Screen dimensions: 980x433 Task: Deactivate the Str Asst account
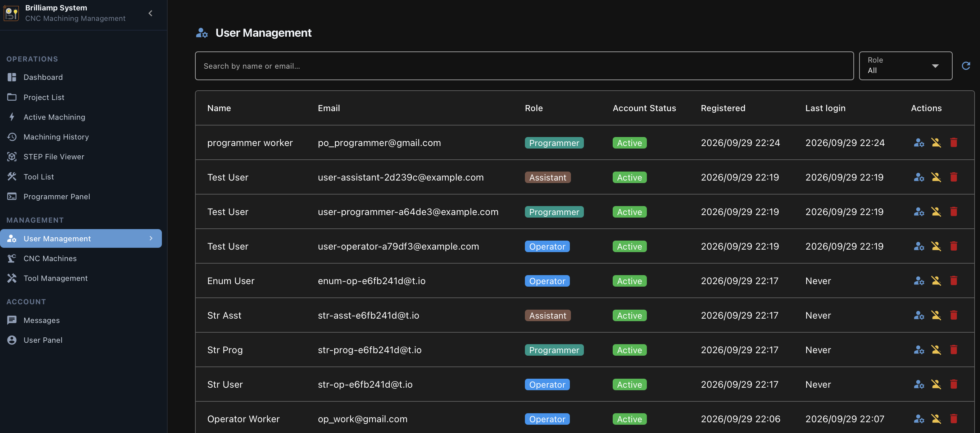tap(936, 315)
